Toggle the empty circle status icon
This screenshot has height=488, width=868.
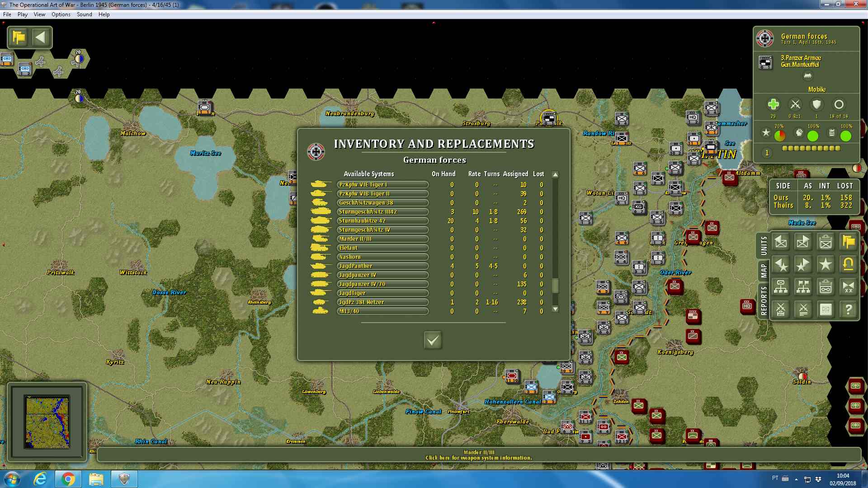coord(839,104)
